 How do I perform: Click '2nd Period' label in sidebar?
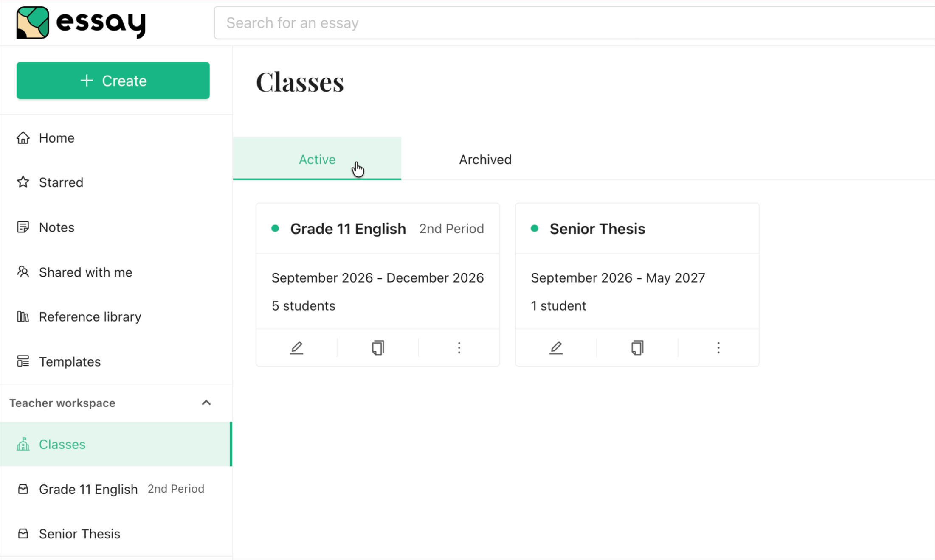(176, 489)
